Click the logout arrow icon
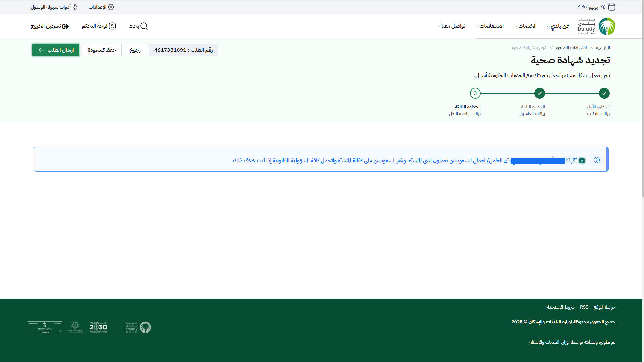The image size is (644, 362). coord(66,26)
